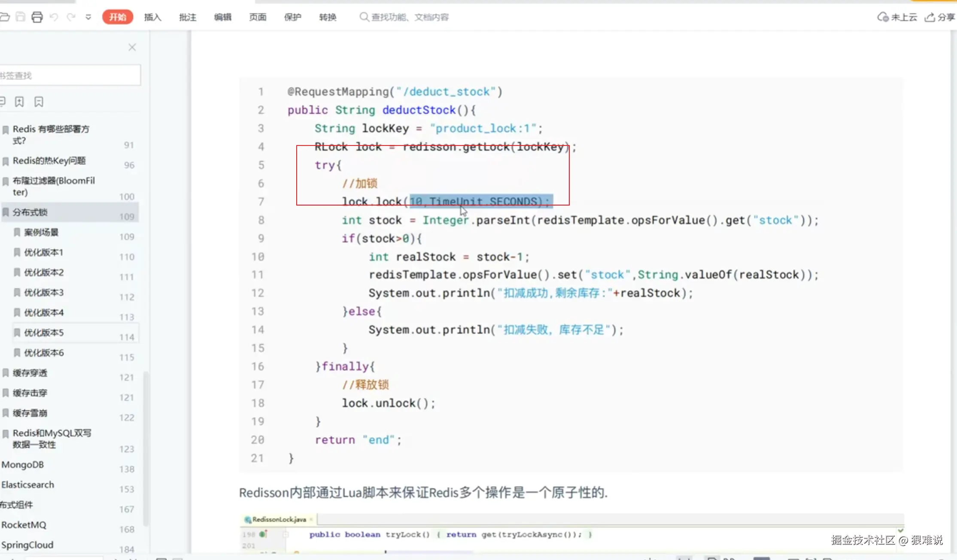Open the 缓存穿透 bookmark entry

click(30, 373)
